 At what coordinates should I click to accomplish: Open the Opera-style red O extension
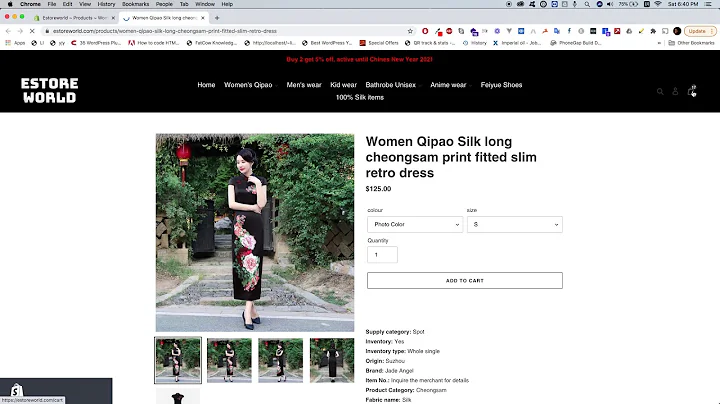[425, 31]
